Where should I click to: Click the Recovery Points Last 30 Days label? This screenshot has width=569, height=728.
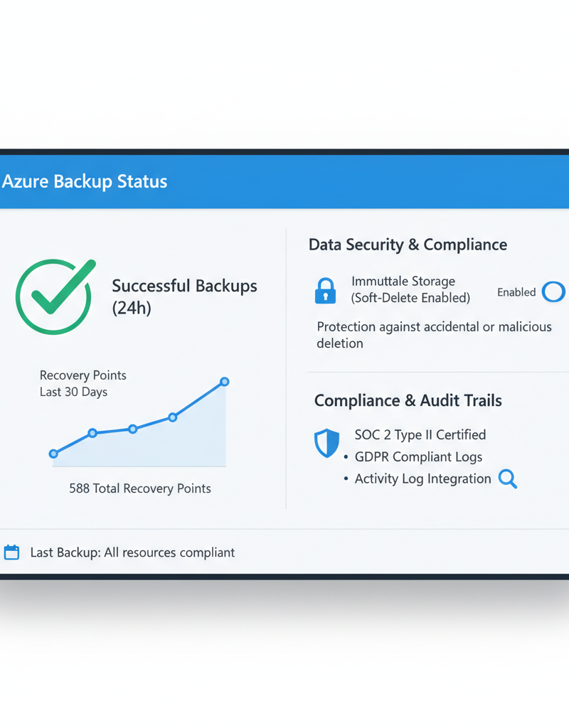pyautogui.click(x=83, y=383)
